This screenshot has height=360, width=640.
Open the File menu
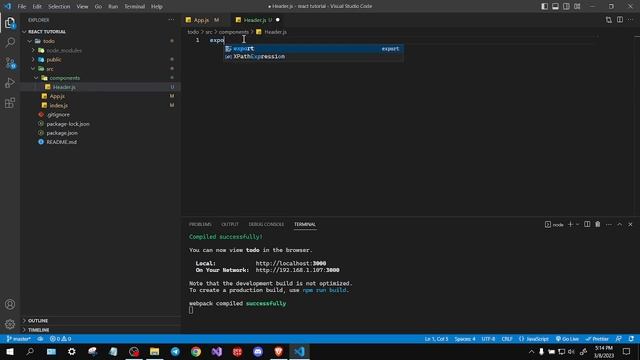point(22,7)
